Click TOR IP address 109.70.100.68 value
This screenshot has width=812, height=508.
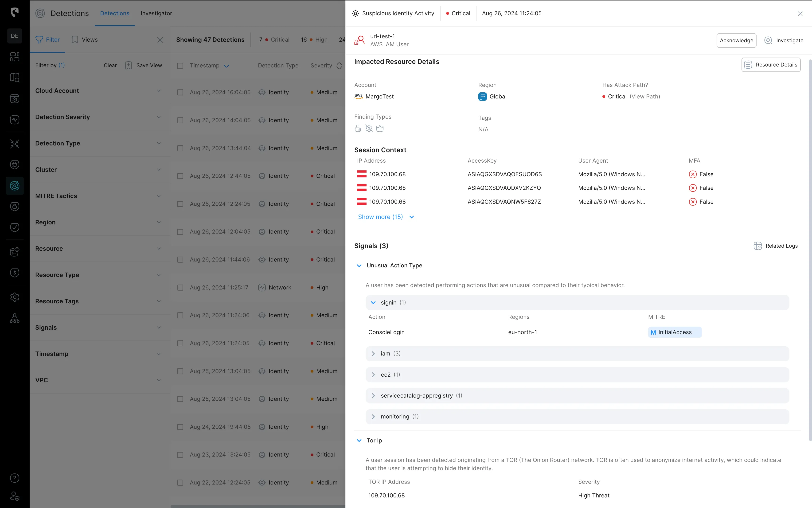coord(386,496)
